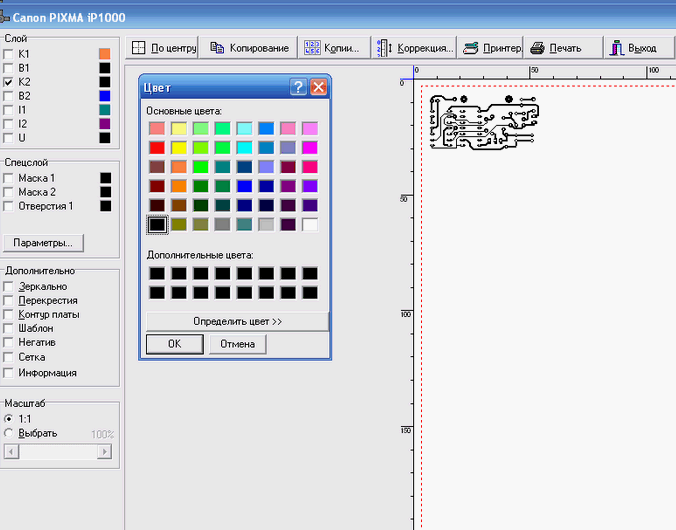
Task: Open the Копирование toolbar button
Action: (248, 47)
